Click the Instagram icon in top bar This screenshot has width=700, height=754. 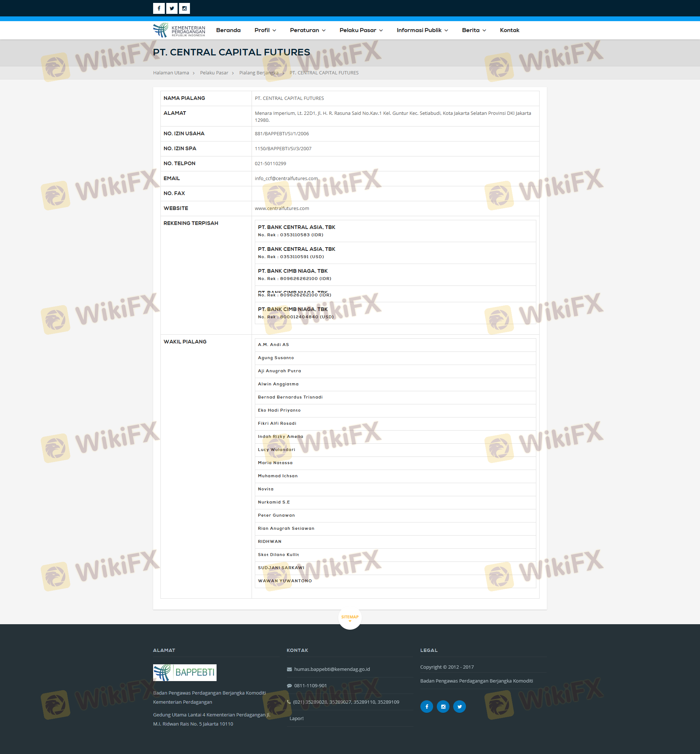coord(184,8)
